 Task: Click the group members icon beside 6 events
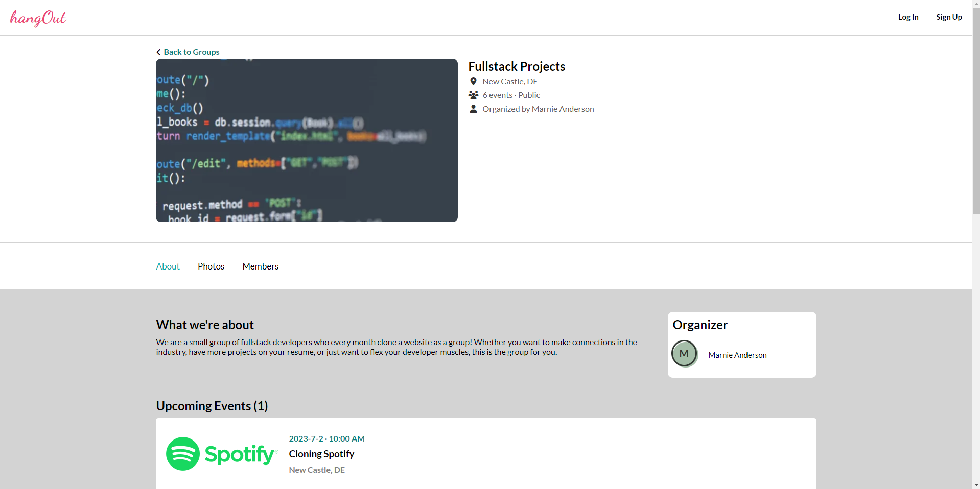pyautogui.click(x=473, y=95)
